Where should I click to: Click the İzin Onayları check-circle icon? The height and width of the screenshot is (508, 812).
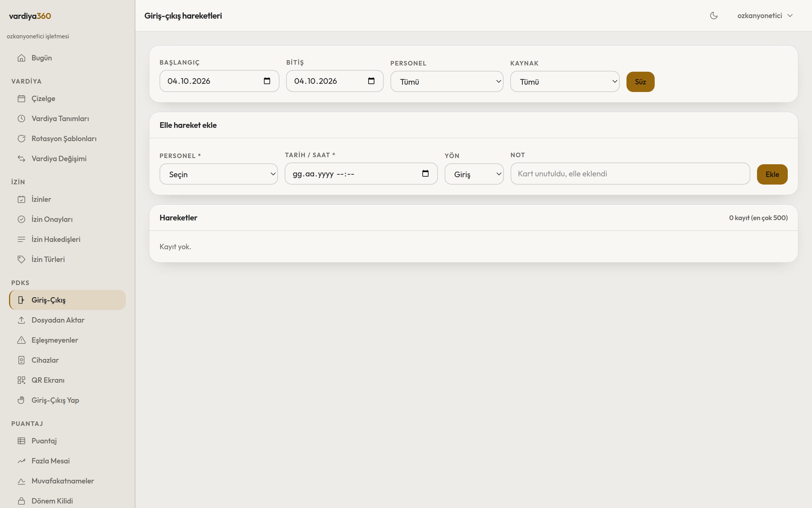21,219
